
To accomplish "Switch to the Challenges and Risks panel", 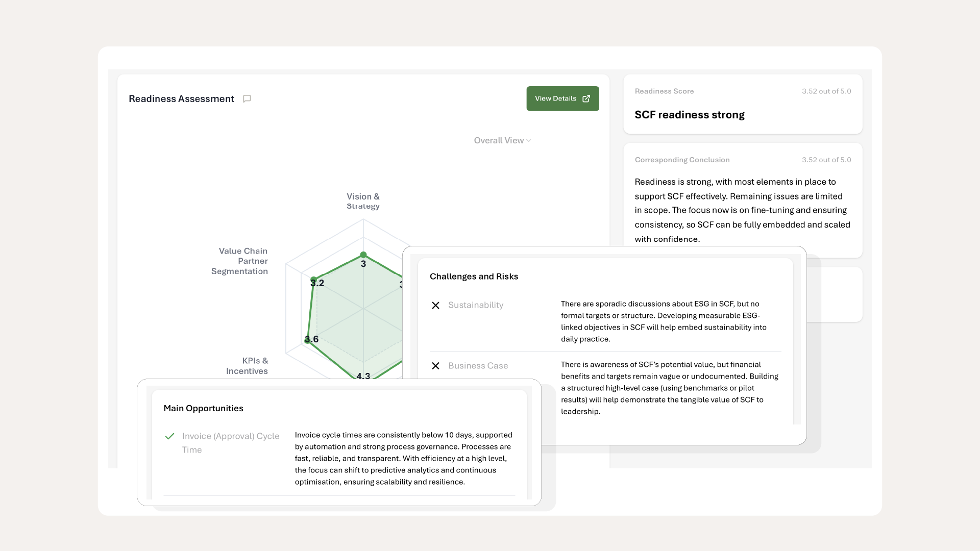I will pos(474,276).
